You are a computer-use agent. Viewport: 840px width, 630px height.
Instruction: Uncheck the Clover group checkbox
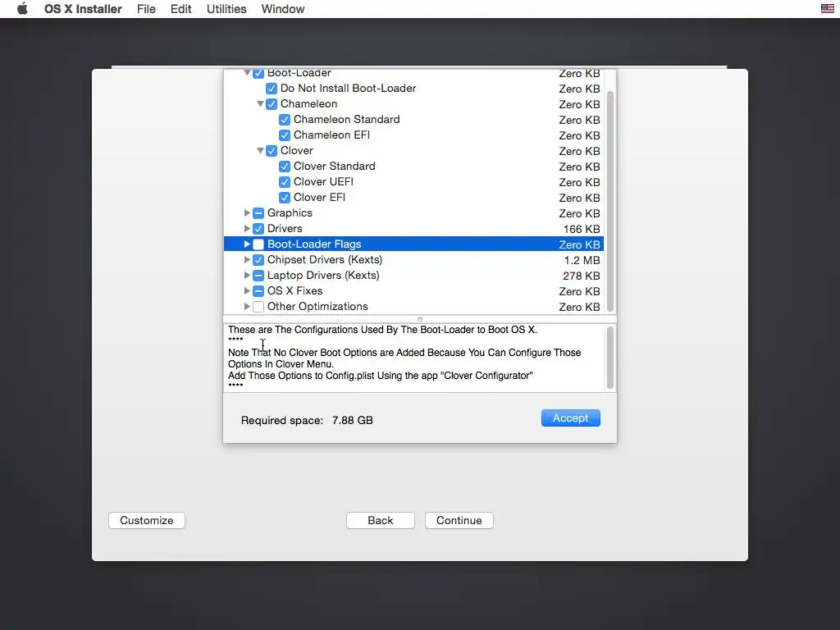point(272,151)
